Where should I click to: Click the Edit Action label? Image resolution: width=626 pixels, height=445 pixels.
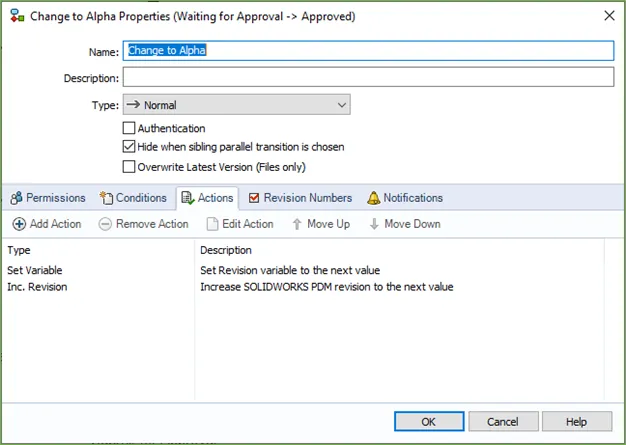pos(248,224)
